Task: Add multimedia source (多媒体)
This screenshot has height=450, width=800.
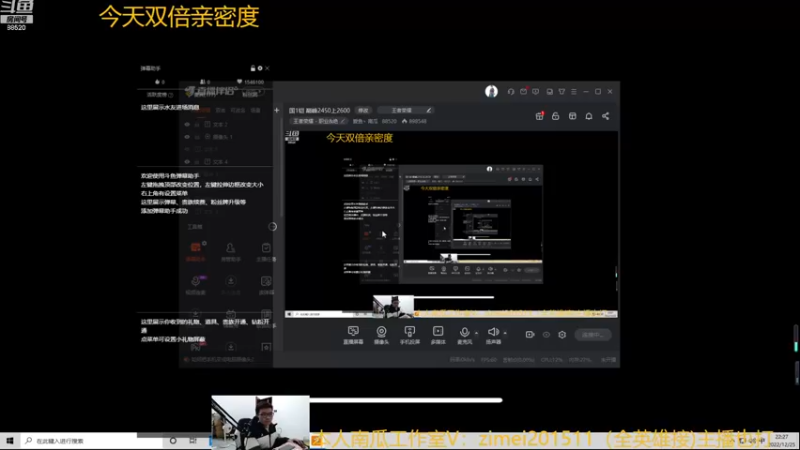Action: pos(438,335)
